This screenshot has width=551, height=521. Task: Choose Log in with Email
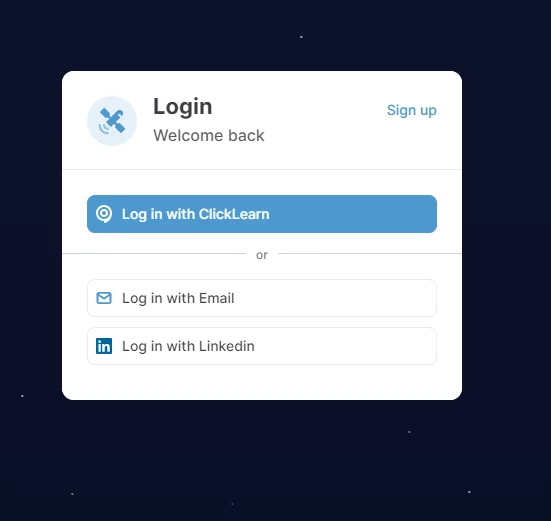(x=262, y=298)
